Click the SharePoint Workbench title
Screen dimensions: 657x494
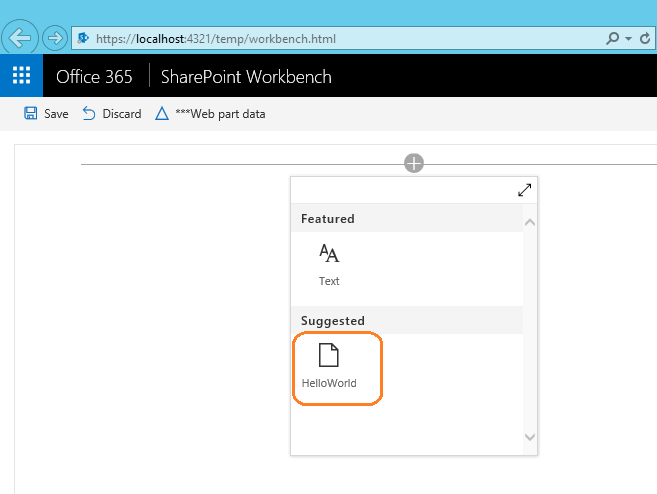(x=246, y=77)
